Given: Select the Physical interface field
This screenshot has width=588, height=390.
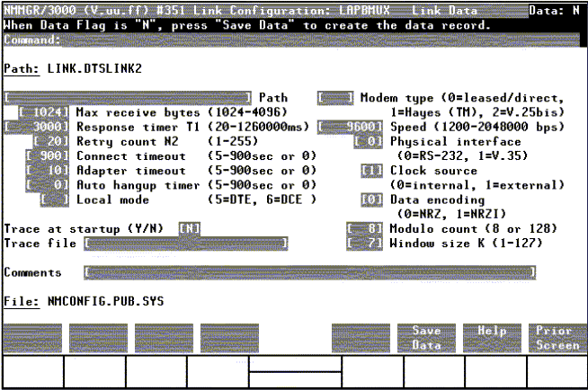Looking at the screenshot, I should (369, 142).
